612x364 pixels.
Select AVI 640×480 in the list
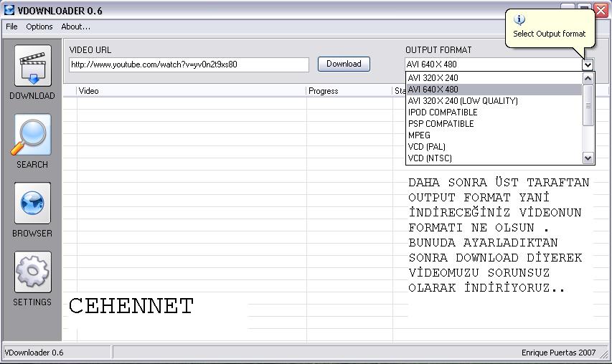(494, 90)
